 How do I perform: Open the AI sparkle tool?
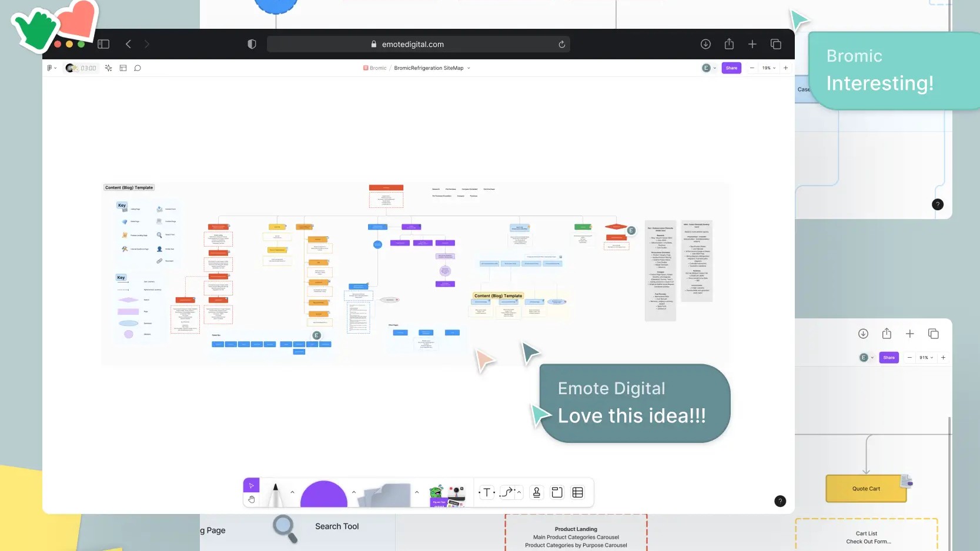109,68
